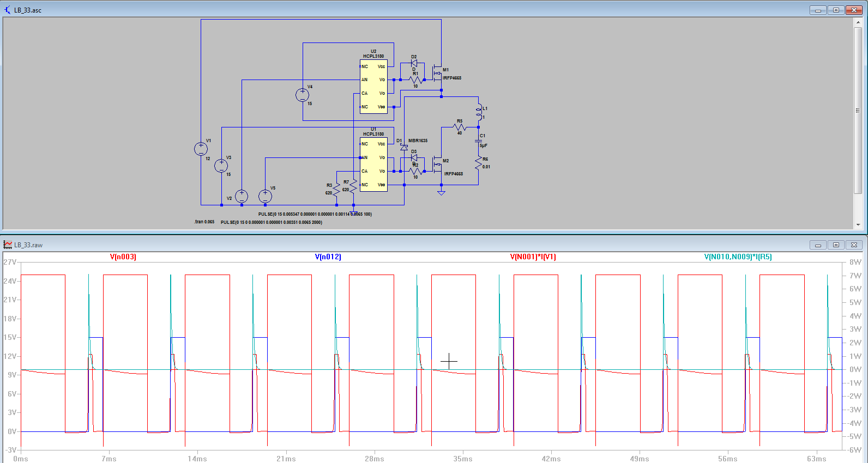Screen dimensions: 868x463
Task: Click the V1 voltage source symbol
Action: click(201, 149)
